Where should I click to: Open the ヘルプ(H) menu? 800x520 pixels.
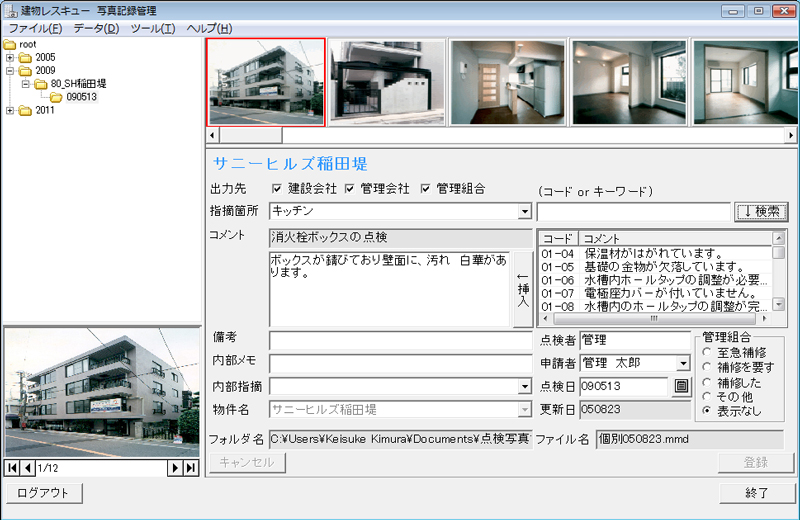pos(209,29)
